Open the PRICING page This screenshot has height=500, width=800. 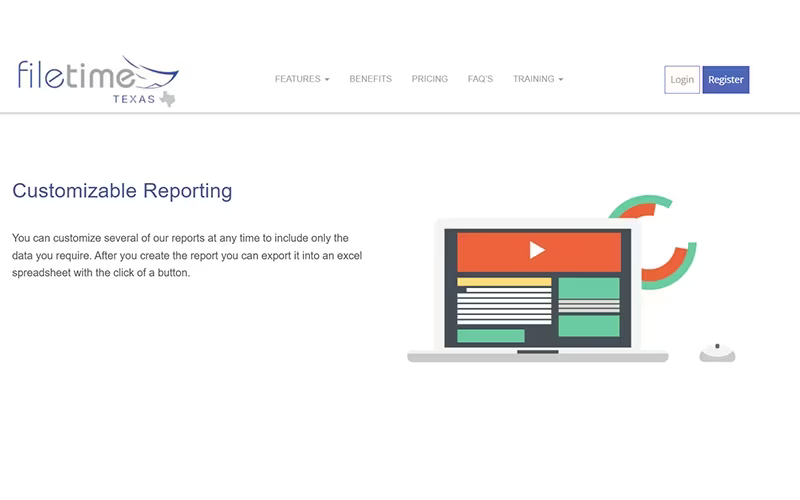(430, 79)
